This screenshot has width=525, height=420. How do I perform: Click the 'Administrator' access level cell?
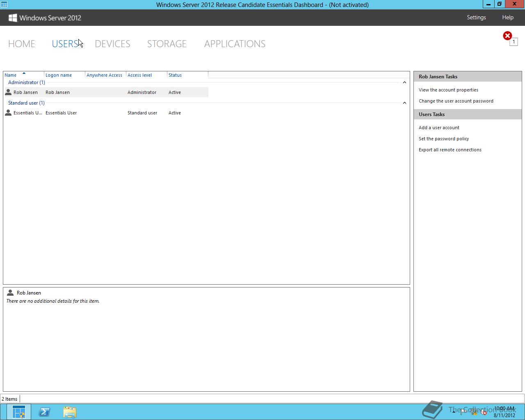pyautogui.click(x=142, y=92)
